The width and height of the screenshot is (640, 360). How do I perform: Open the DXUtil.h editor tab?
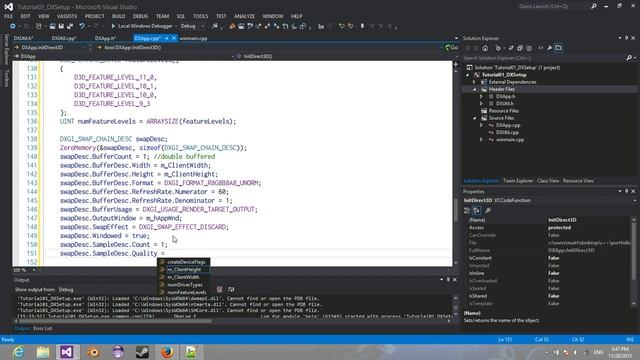click(24, 38)
